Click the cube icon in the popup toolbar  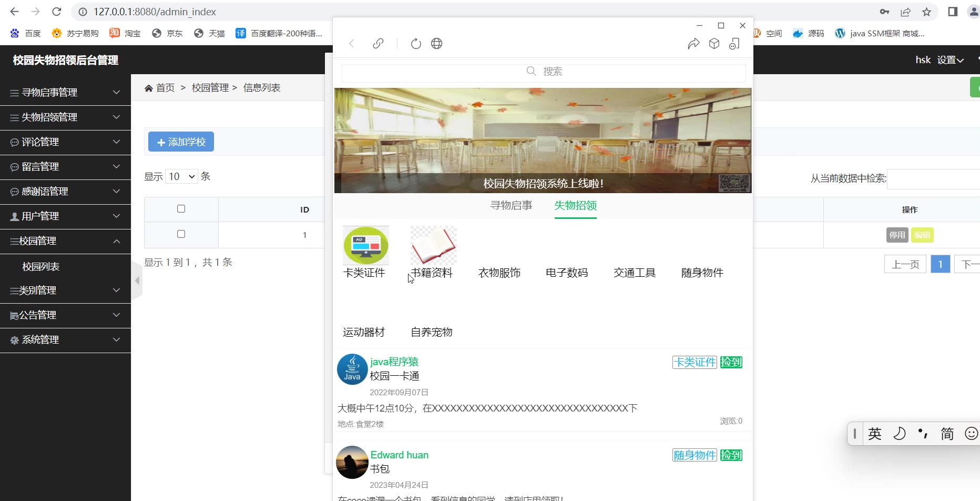click(714, 44)
